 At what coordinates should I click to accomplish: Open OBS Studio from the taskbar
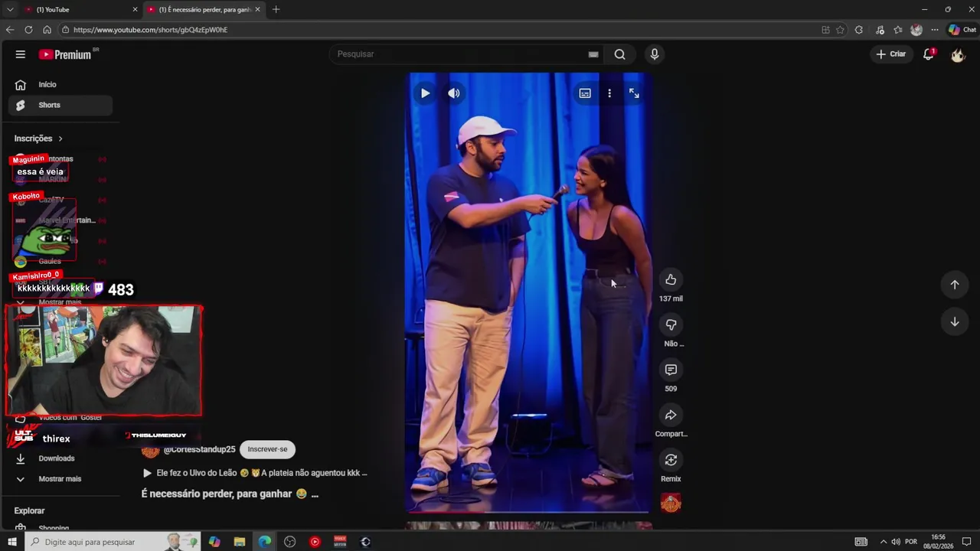click(289, 542)
